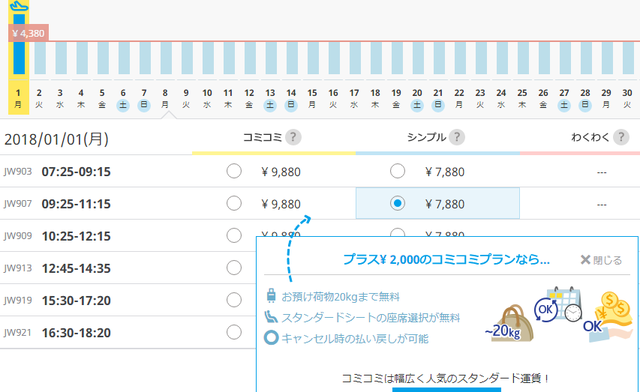The image size is (640, 392).
Task: Click the suitcase icon for 20kg baggage
Action: pyautogui.click(x=271, y=296)
